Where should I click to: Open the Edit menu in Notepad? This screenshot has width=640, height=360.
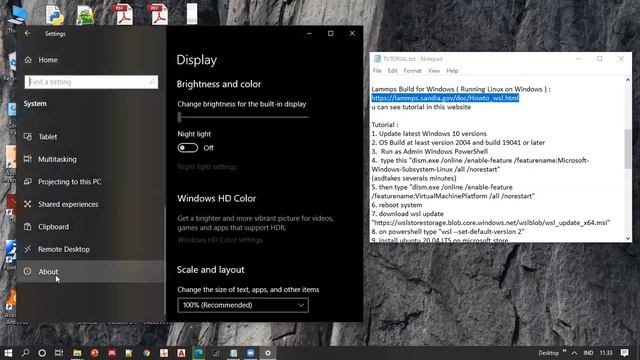point(392,71)
